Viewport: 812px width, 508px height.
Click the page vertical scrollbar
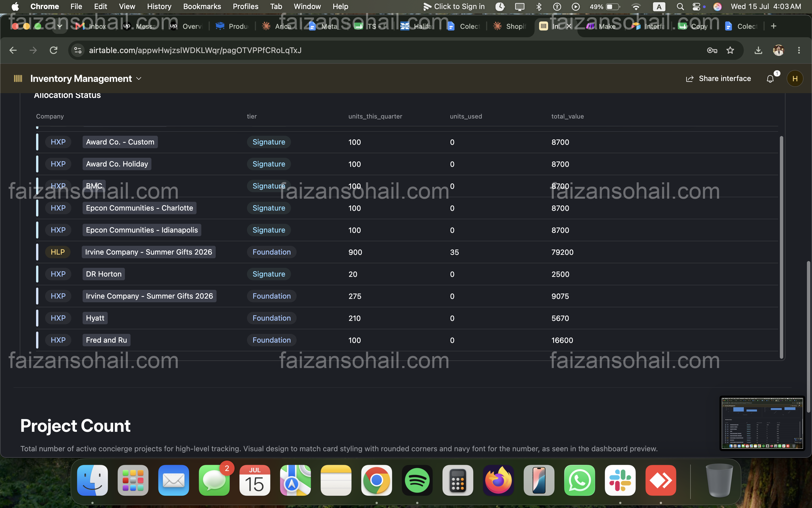tap(808, 337)
